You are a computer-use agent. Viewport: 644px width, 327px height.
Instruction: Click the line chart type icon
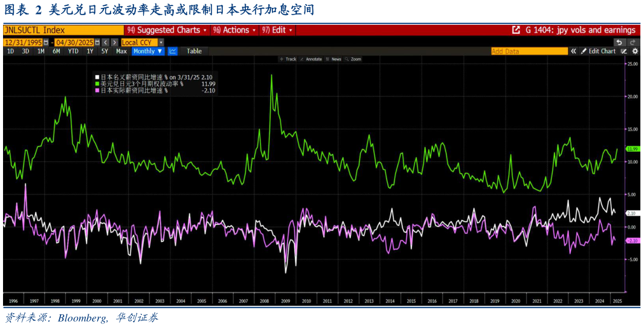coord(172,51)
